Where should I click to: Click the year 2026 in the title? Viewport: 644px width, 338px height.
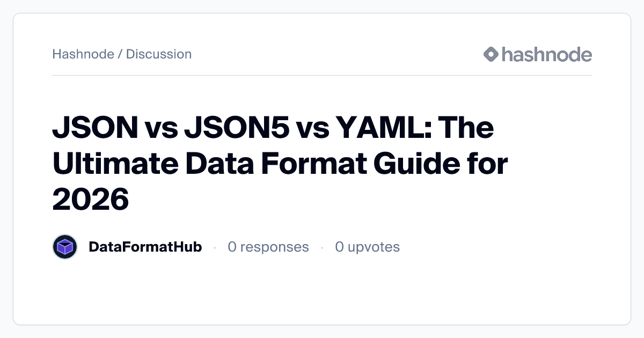pyautogui.click(x=91, y=199)
